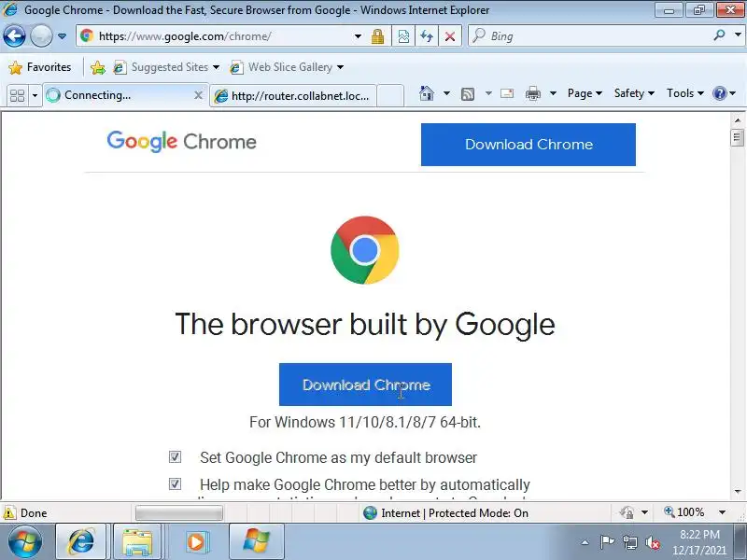
Task: Show hidden tray icons arrow
Action: [x=585, y=542]
